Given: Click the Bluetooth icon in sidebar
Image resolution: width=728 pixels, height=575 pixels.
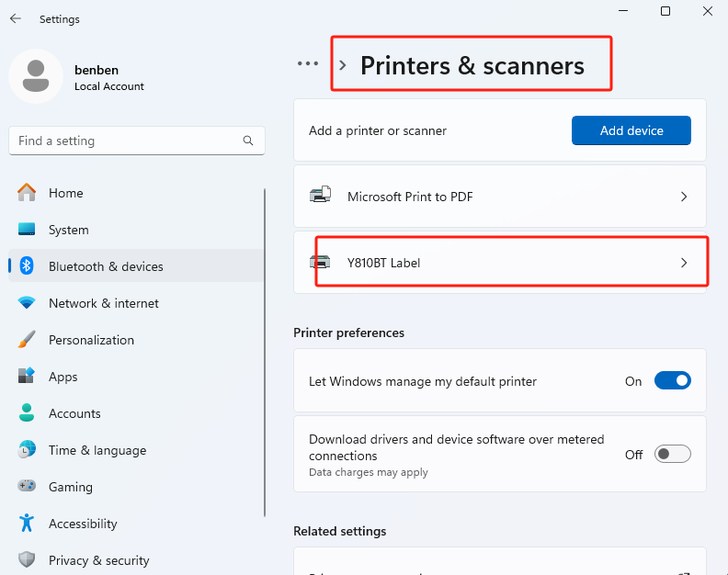Looking at the screenshot, I should point(27,266).
